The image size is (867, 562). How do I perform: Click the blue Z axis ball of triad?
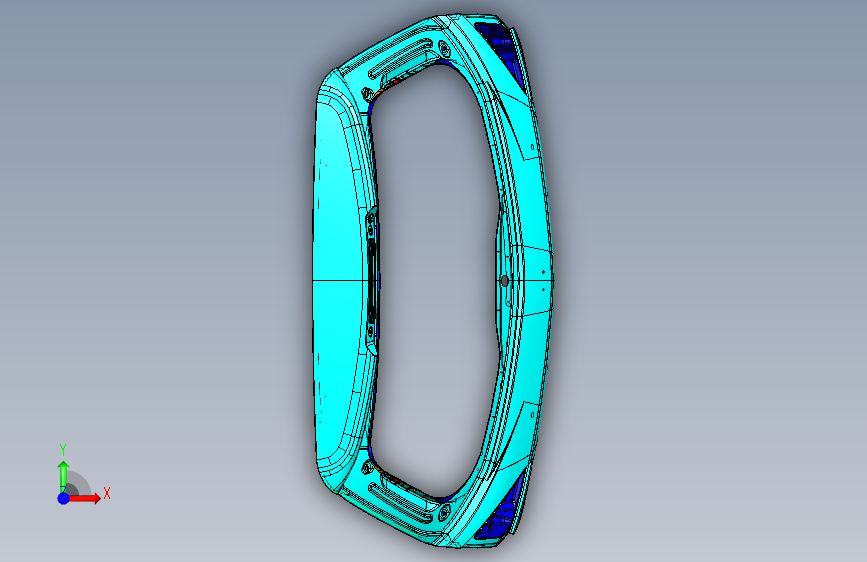(63, 498)
